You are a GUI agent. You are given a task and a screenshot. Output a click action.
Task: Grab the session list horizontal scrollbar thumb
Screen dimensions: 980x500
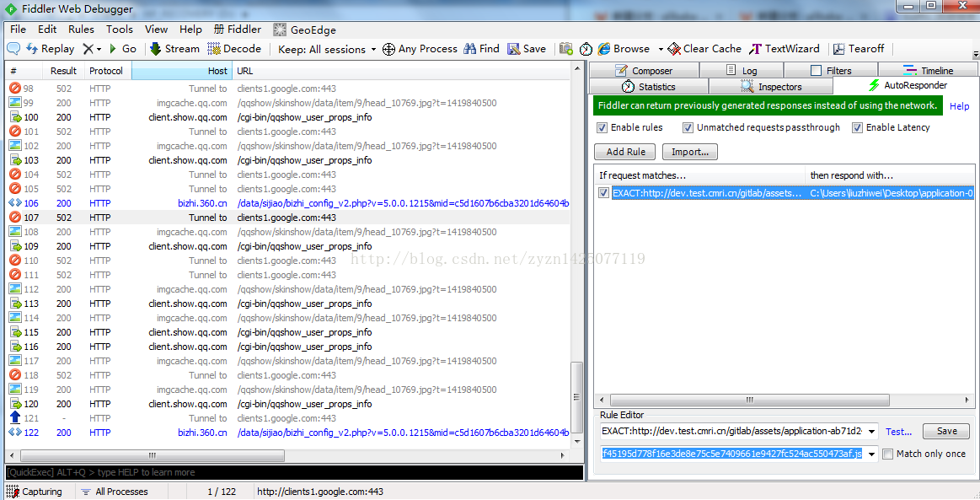coord(152,455)
